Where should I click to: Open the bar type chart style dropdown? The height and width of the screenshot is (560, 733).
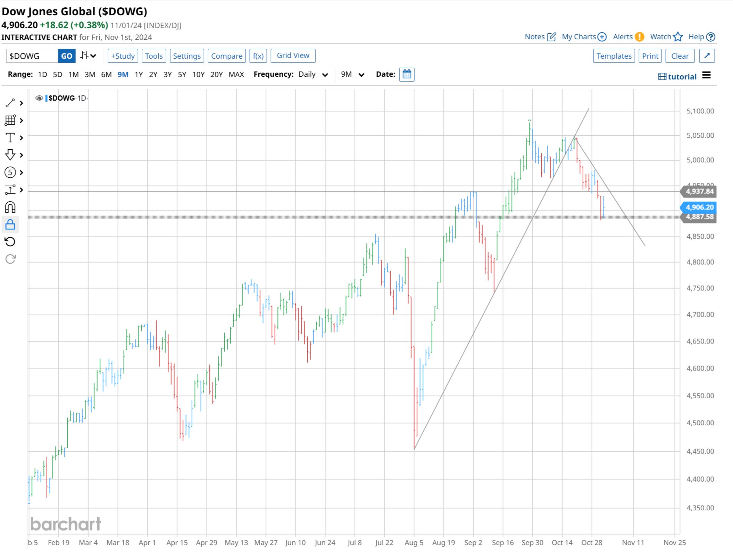click(88, 56)
